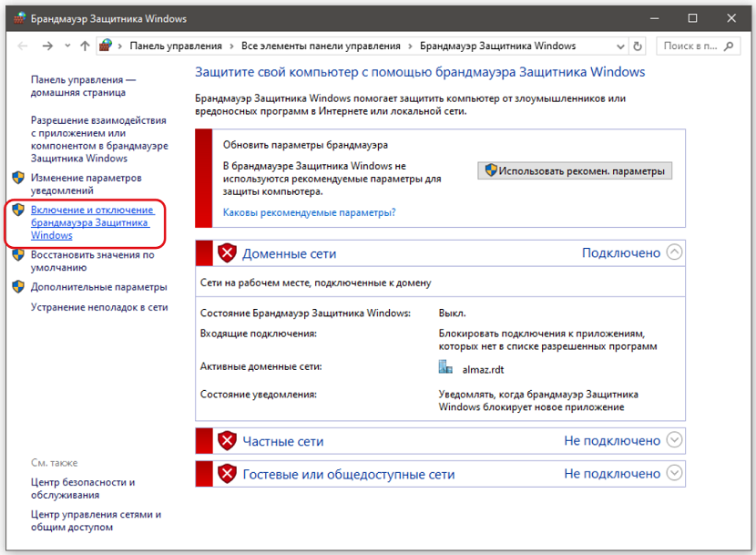
Task: Collapse the Доменные сети section chevron
Action: [x=674, y=252]
